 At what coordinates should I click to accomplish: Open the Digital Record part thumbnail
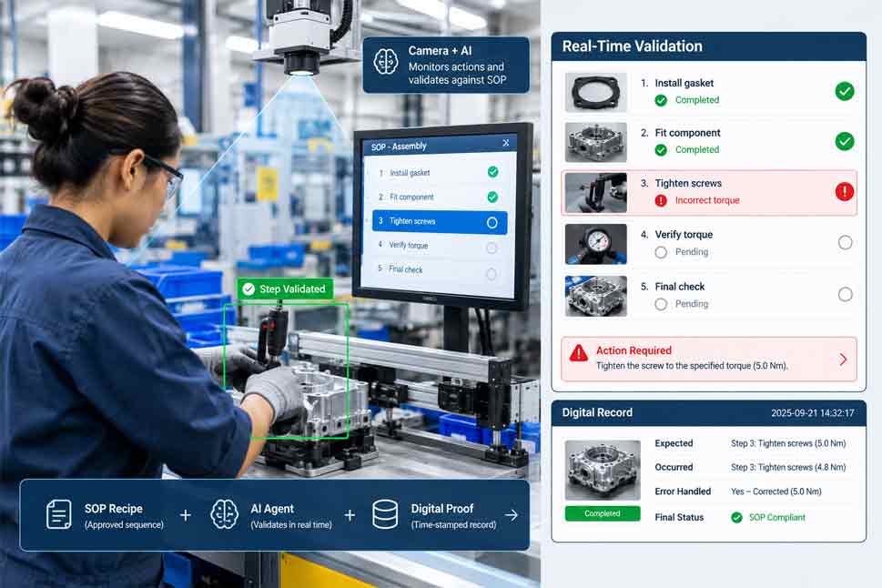coord(603,471)
